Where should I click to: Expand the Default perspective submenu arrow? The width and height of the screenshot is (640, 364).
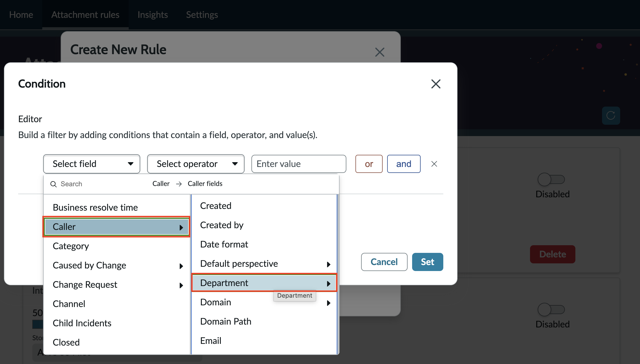tap(329, 264)
